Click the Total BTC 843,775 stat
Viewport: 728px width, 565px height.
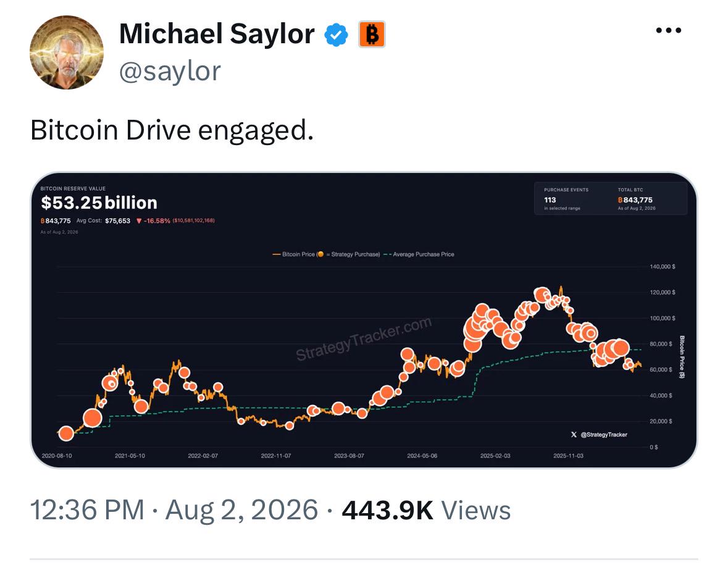pyautogui.click(x=636, y=199)
